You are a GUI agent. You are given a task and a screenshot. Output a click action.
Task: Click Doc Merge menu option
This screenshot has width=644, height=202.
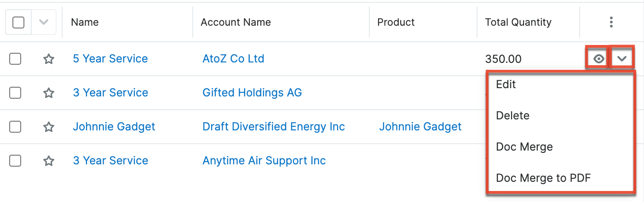point(524,147)
